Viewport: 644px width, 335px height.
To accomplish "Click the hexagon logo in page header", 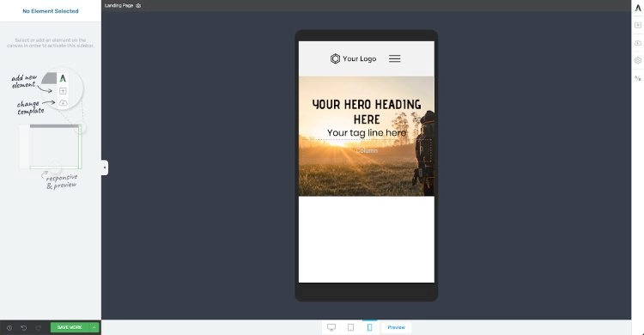I will pos(335,58).
